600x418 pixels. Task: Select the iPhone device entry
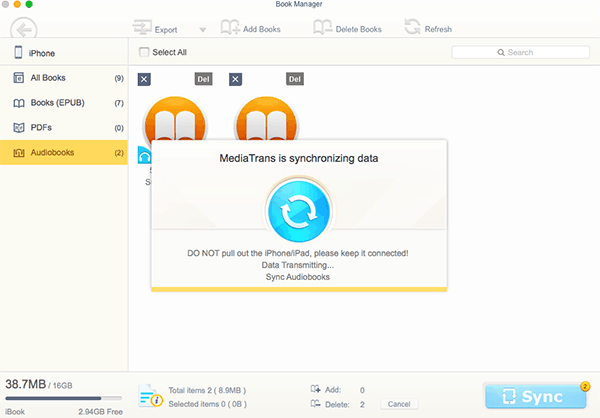(x=64, y=52)
